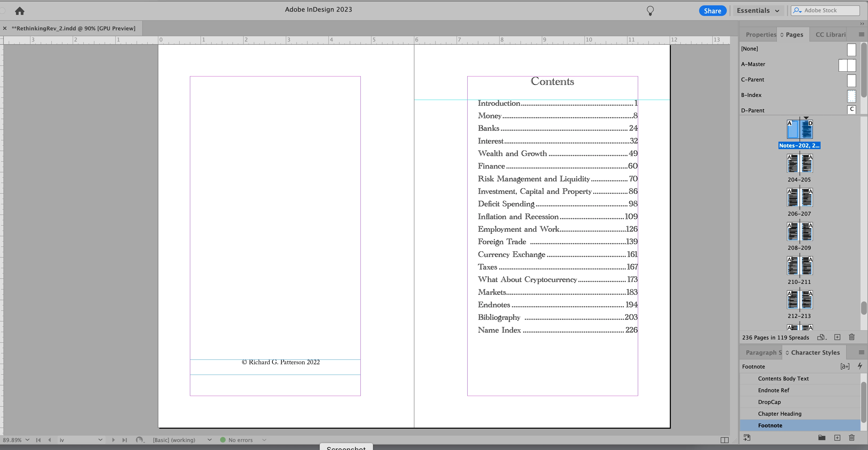The width and height of the screenshot is (868, 450).
Task: Switch to the Properties tab
Action: click(x=761, y=34)
